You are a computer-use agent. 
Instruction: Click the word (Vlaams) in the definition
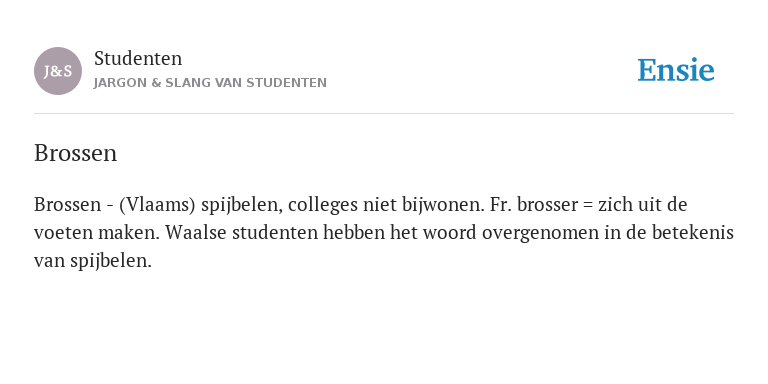pyautogui.click(x=157, y=205)
